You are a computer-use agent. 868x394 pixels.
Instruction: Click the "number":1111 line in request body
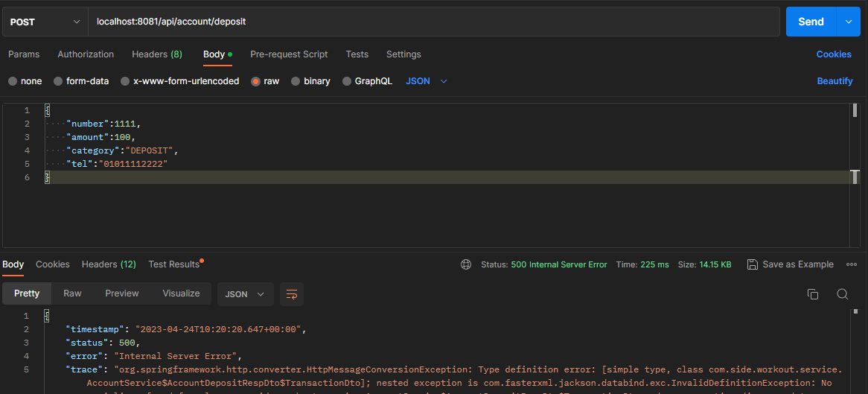102,124
